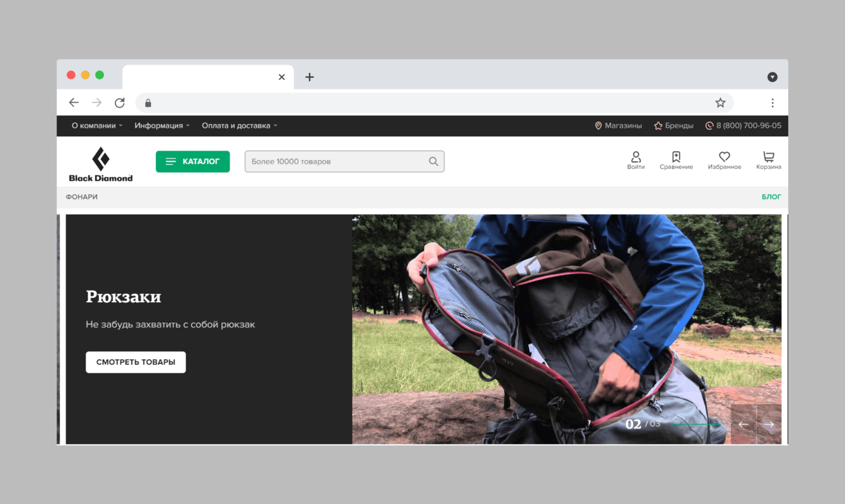845x504 pixels.
Task: Click the padlock icon in the address bar
Action: pos(148,103)
